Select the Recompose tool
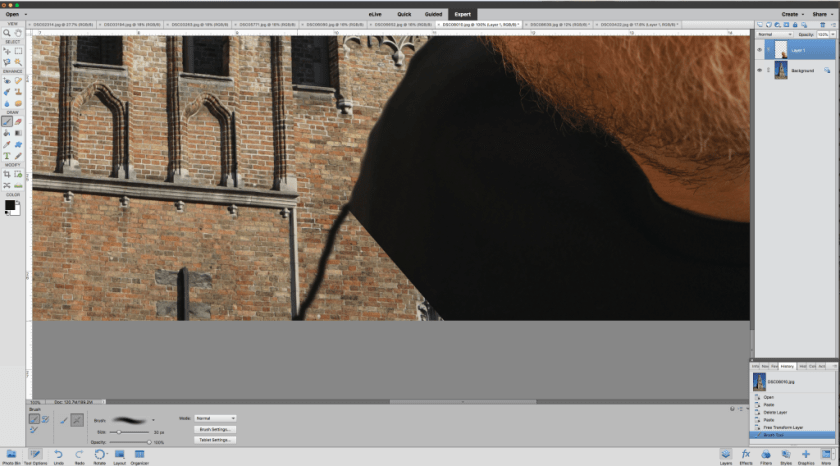840x466 pixels. click(x=18, y=174)
